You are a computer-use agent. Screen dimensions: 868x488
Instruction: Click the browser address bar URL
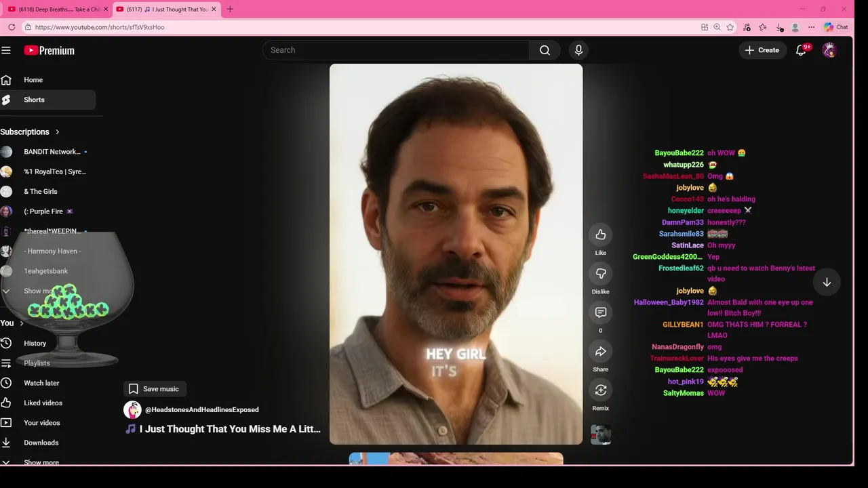(100, 27)
